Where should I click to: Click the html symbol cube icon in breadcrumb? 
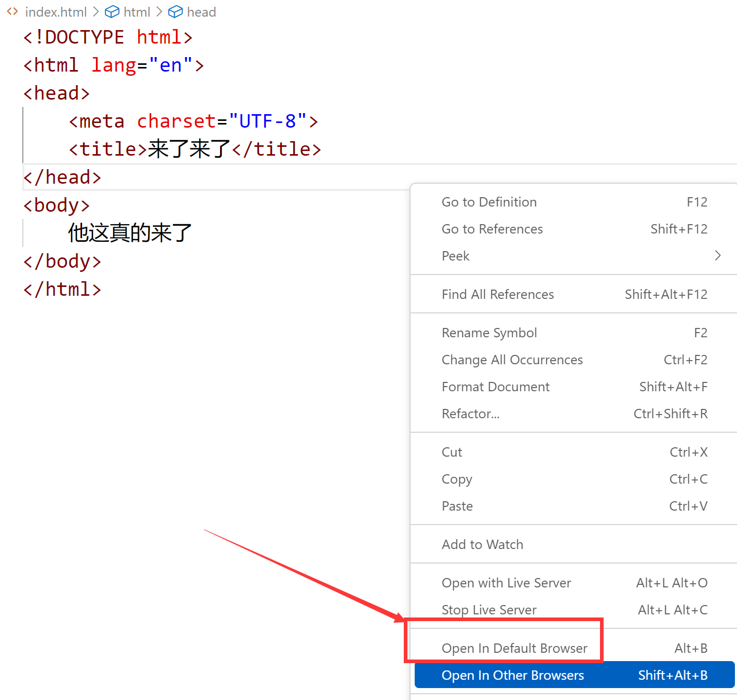112,11
